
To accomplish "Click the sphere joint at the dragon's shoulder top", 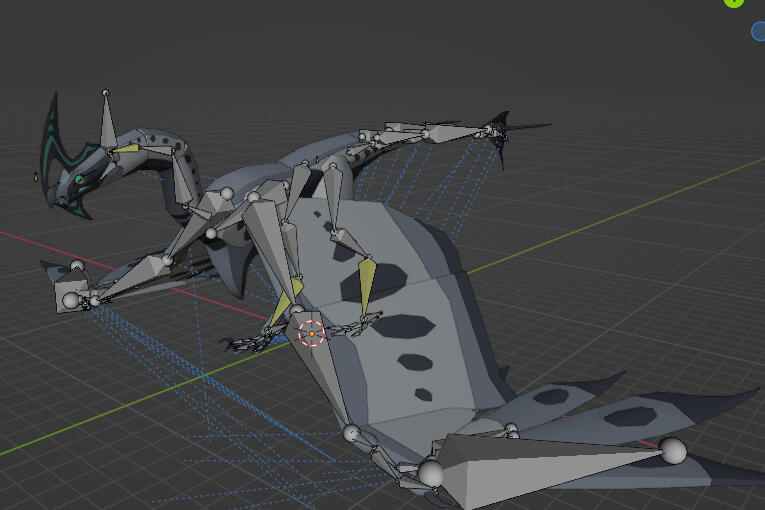I will click(227, 193).
